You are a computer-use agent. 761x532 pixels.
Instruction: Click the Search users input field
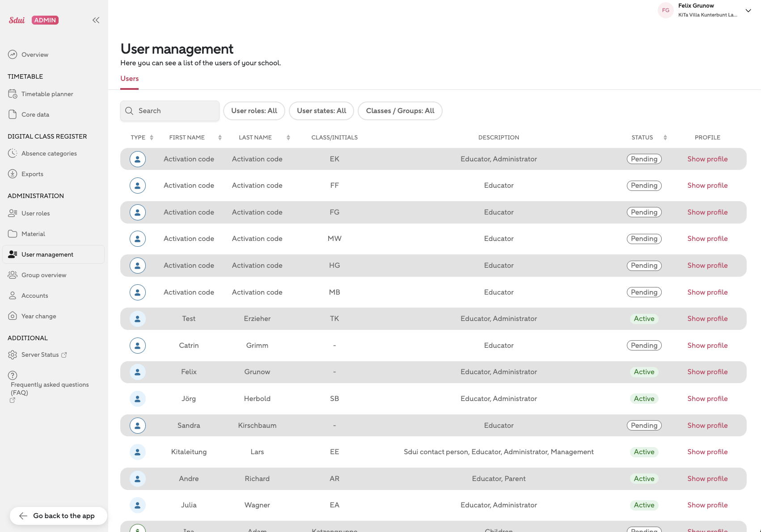(x=174, y=111)
